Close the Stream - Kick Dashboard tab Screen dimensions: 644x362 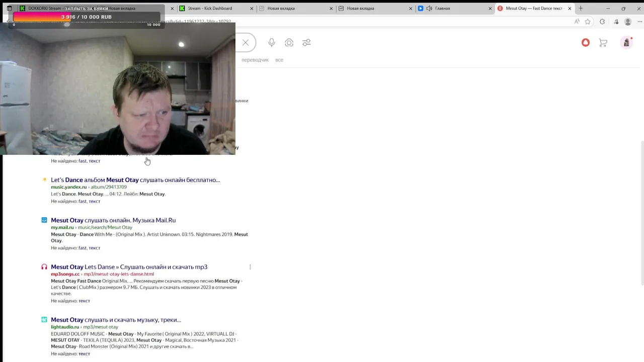(252, 8)
